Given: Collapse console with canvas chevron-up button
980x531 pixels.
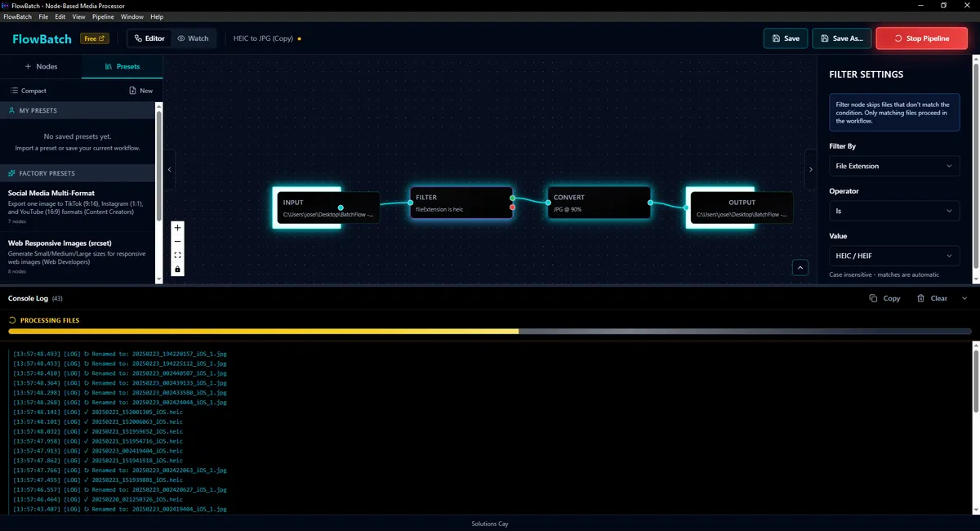Looking at the screenshot, I should pyautogui.click(x=800, y=268).
